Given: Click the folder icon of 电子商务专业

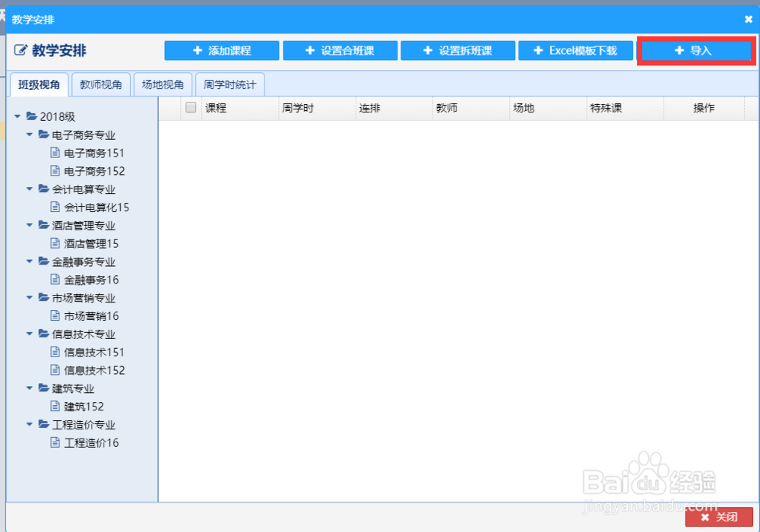Looking at the screenshot, I should [43, 135].
